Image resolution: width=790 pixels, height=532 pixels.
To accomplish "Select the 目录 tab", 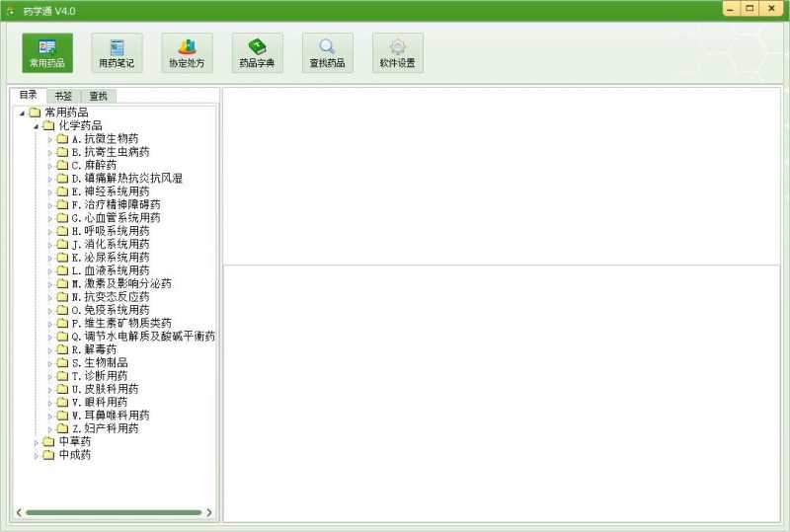I will coord(28,95).
